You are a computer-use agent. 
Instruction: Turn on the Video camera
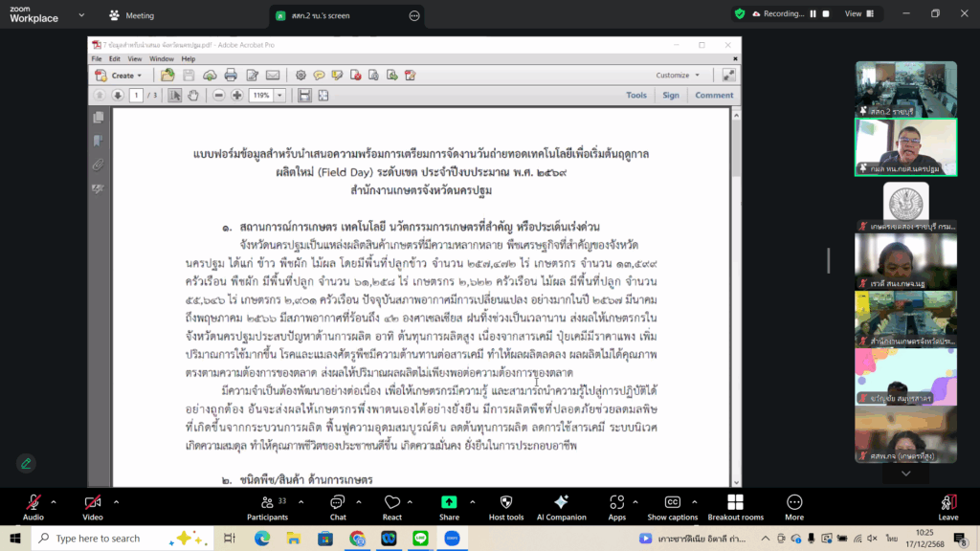click(x=92, y=507)
